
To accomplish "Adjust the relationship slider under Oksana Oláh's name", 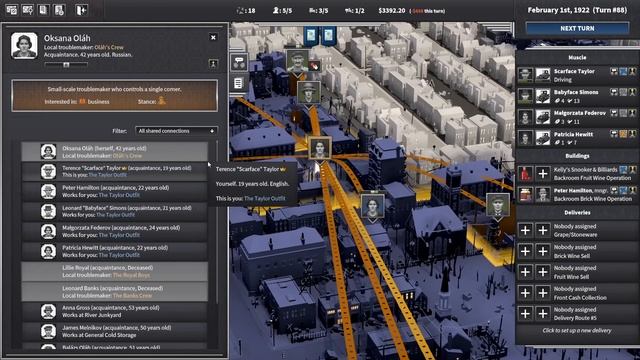I will click(66, 64).
